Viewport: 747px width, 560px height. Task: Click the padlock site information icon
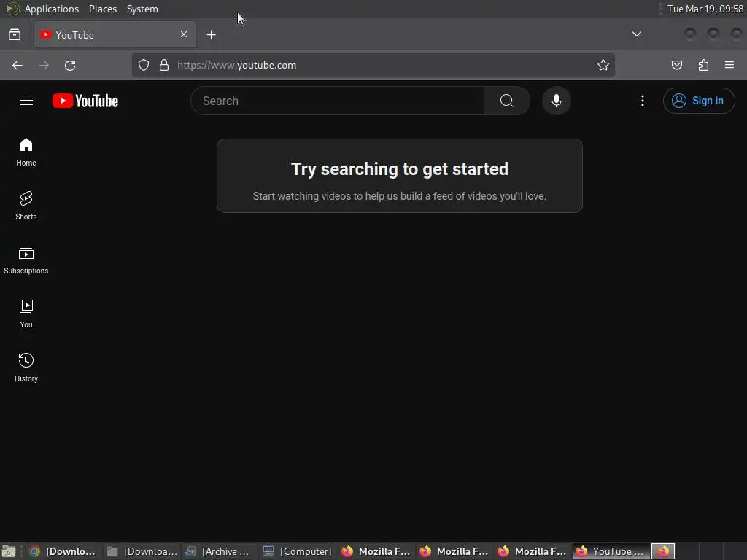[x=164, y=65]
